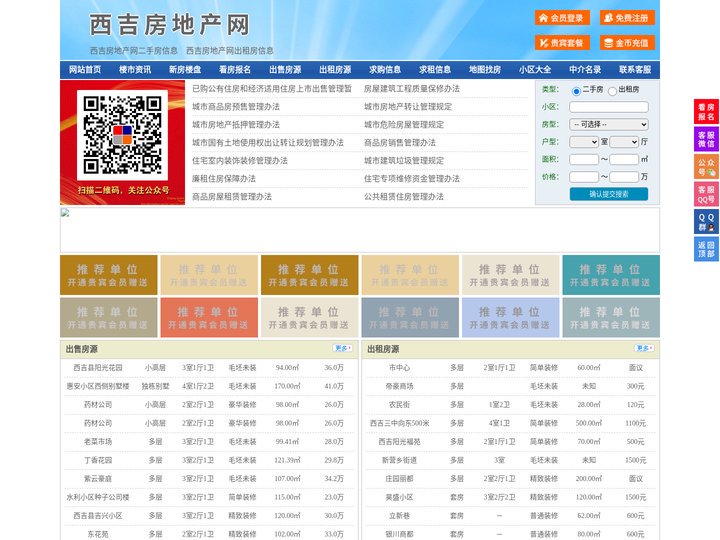This screenshot has height=540, width=720.
Task: Open 求租信息 in the nav bar
Action: pyautogui.click(x=435, y=70)
